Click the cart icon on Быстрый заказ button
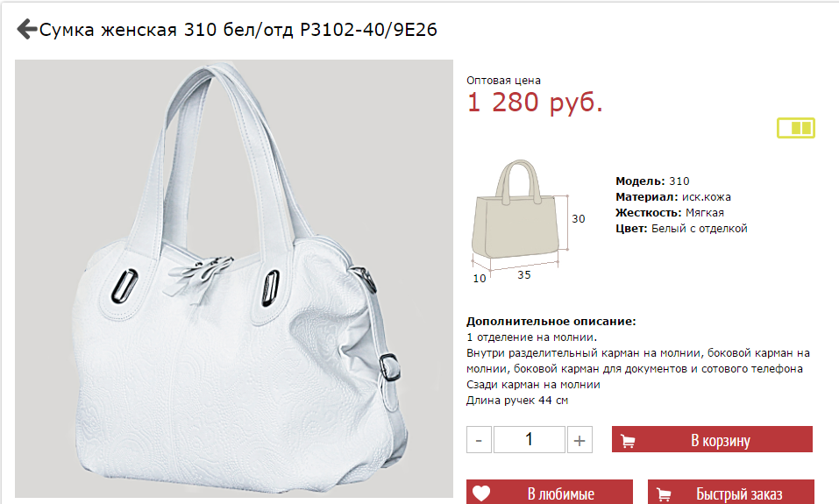Viewport: 839px width, 504px height. (x=664, y=494)
